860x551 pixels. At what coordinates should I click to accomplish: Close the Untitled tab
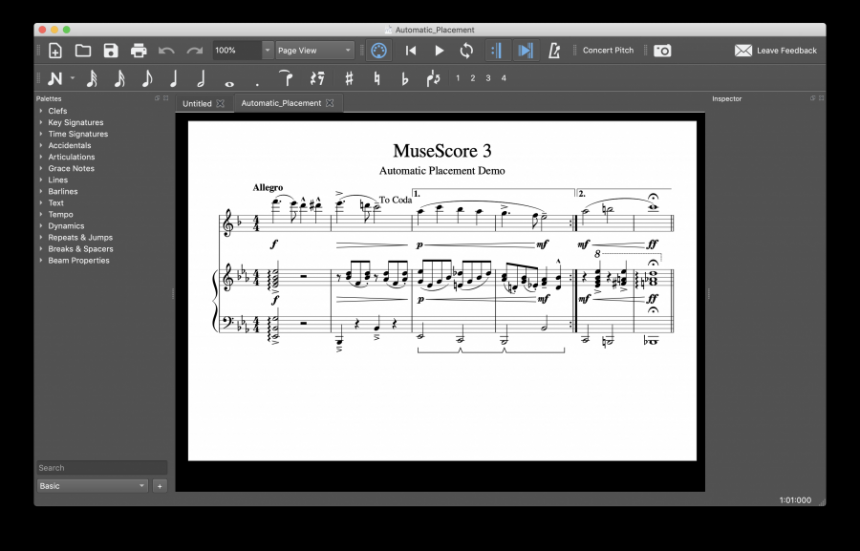[x=220, y=103]
